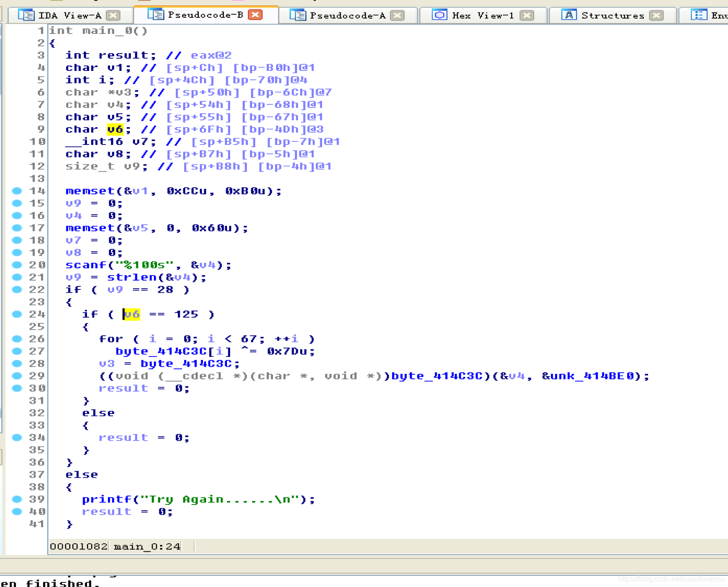Click the main_0:24 status bar entry
This screenshot has height=587, width=728.
tap(147, 546)
